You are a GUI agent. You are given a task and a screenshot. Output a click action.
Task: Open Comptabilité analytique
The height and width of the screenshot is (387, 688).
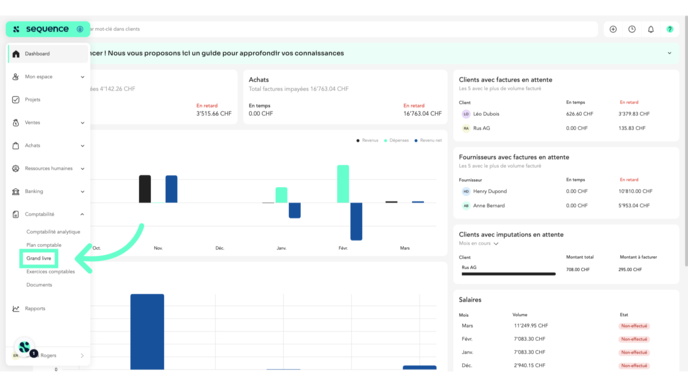pyautogui.click(x=53, y=232)
